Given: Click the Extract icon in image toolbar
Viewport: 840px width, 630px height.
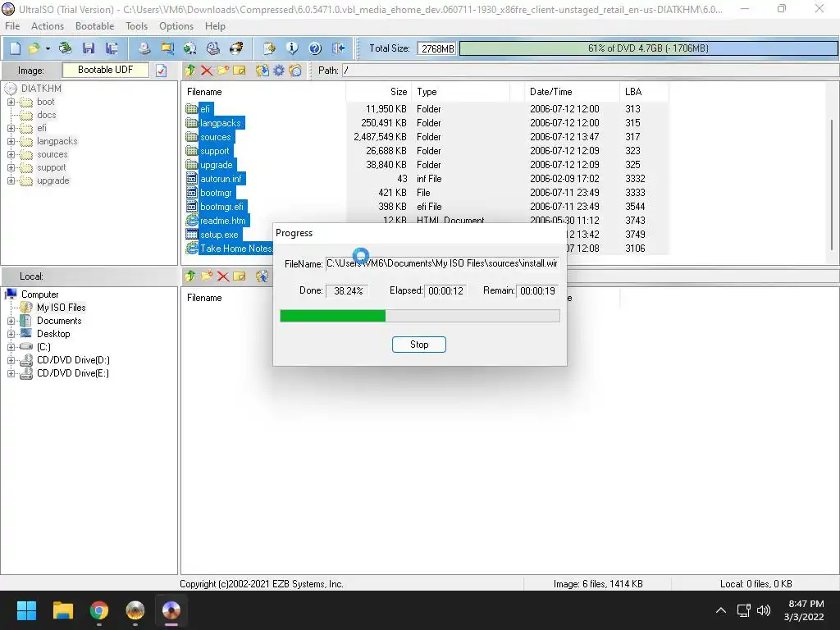Looking at the screenshot, I should pyautogui.click(x=262, y=71).
